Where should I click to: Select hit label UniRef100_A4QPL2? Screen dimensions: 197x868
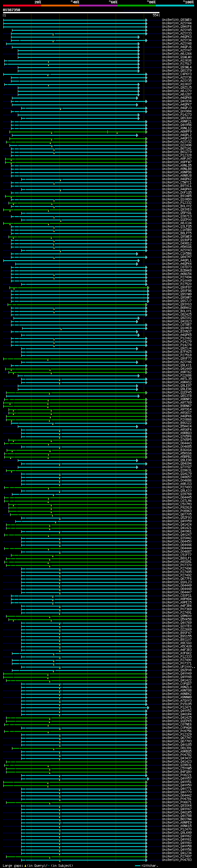pyautogui.click(x=177, y=135)
